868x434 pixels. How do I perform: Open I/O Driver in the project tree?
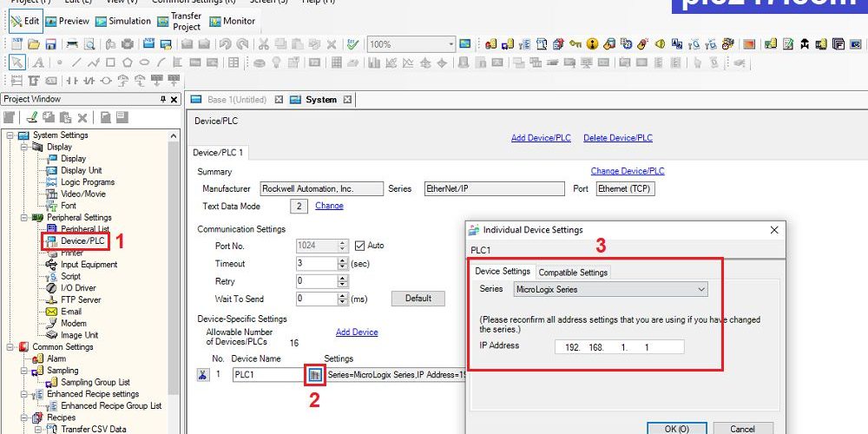pos(78,288)
